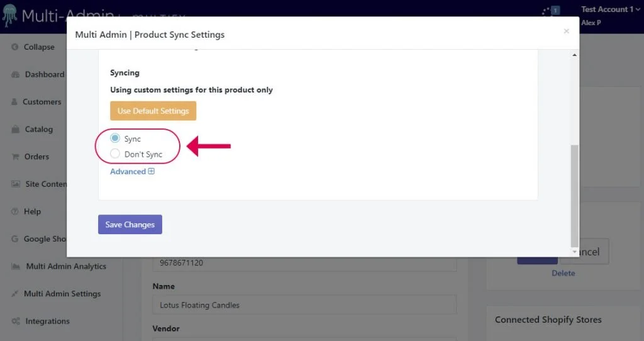
Task: Click the dialog scrollbar up arrow
Action: pyautogui.click(x=575, y=55)
